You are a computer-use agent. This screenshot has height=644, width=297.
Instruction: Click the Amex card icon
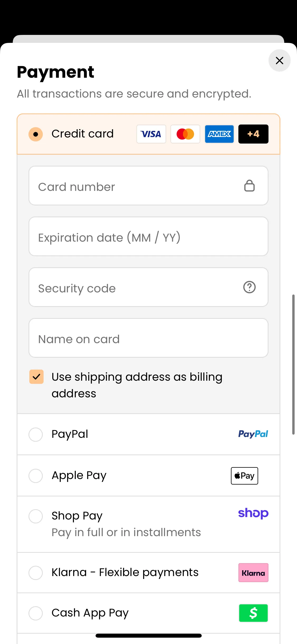219,134
